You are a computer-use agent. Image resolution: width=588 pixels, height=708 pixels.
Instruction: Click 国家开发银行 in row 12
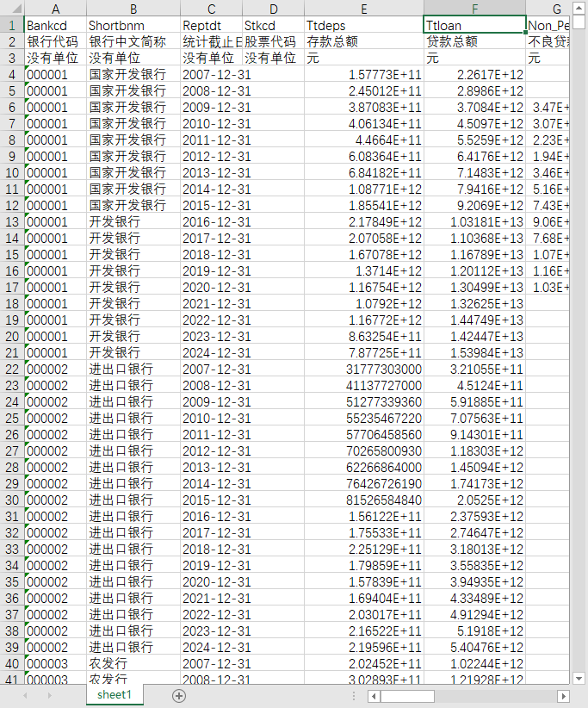(x=133, y=206)
